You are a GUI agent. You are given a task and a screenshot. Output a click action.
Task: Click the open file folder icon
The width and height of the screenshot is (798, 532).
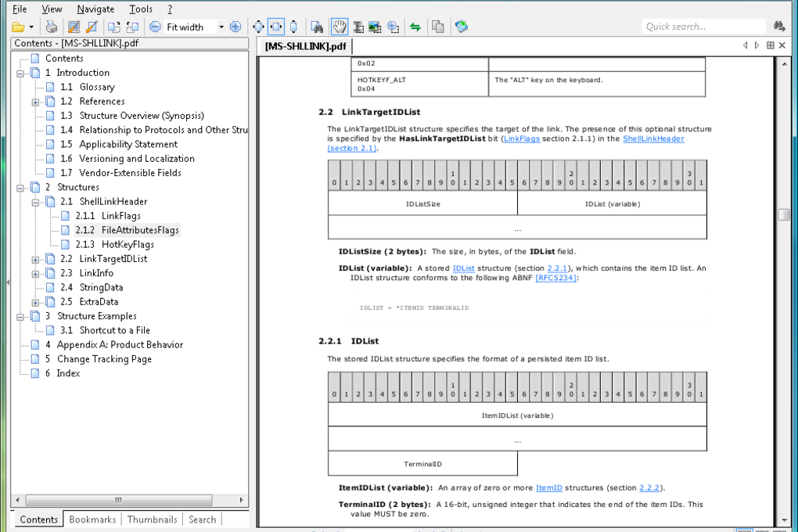(18, 27)
